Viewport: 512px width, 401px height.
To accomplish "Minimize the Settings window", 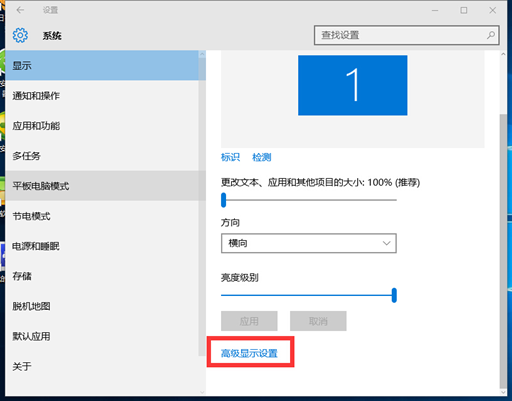I will coord(435,10).
